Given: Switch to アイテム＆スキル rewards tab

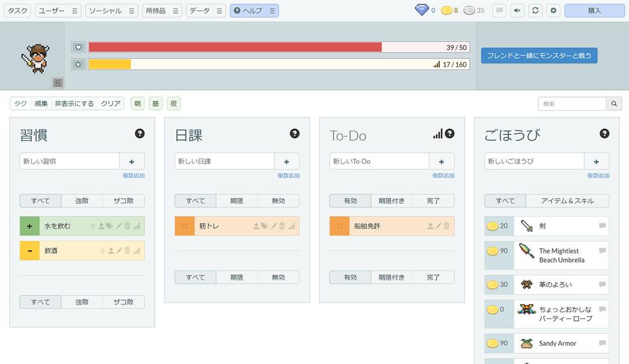Looking at the screenshot, I should [567, 200].
